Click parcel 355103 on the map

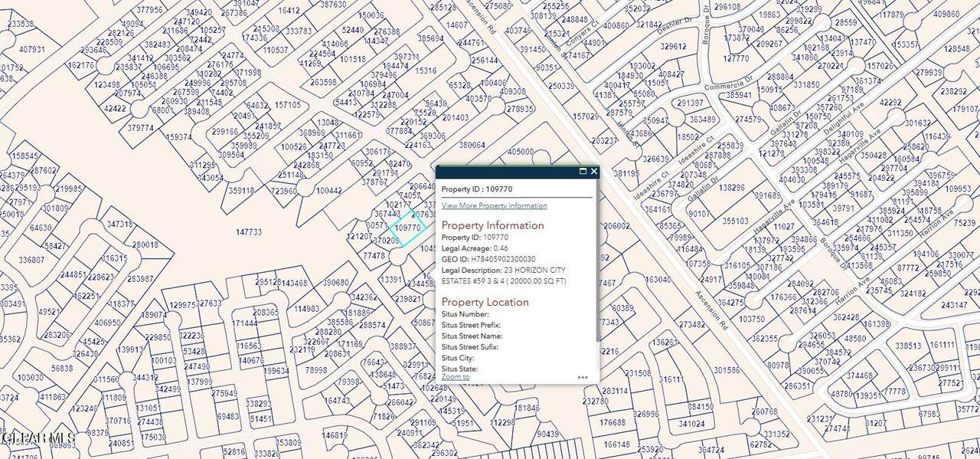coord(736,221)
